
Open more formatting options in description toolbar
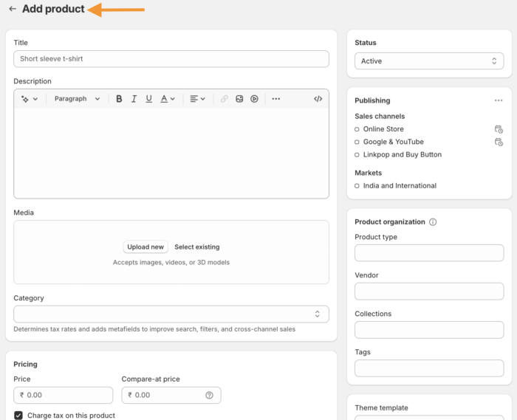point(275,99)
